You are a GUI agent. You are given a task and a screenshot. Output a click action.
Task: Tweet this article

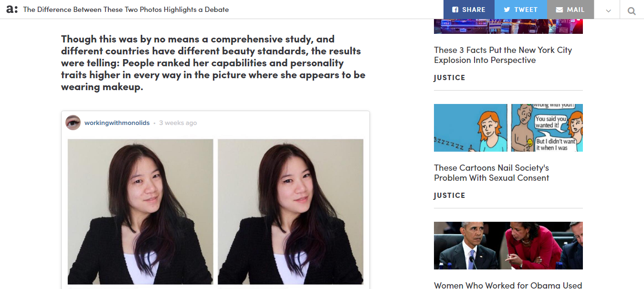click(520, 10)
